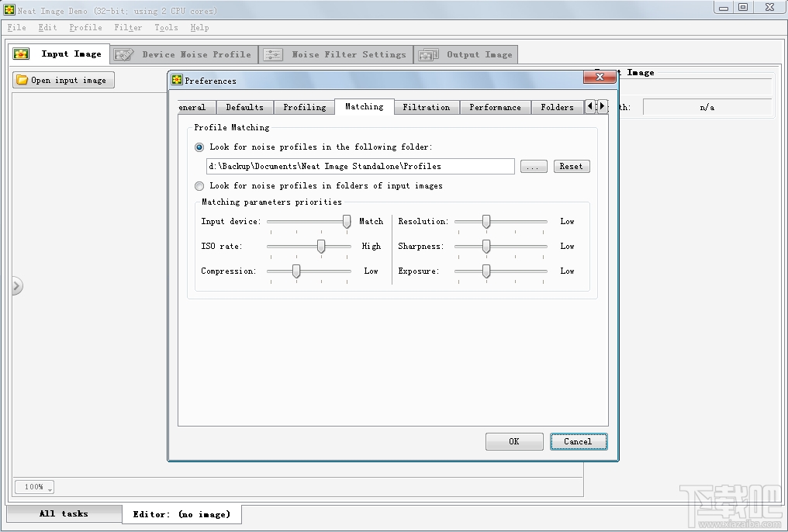Open the Edit menu

48,28
